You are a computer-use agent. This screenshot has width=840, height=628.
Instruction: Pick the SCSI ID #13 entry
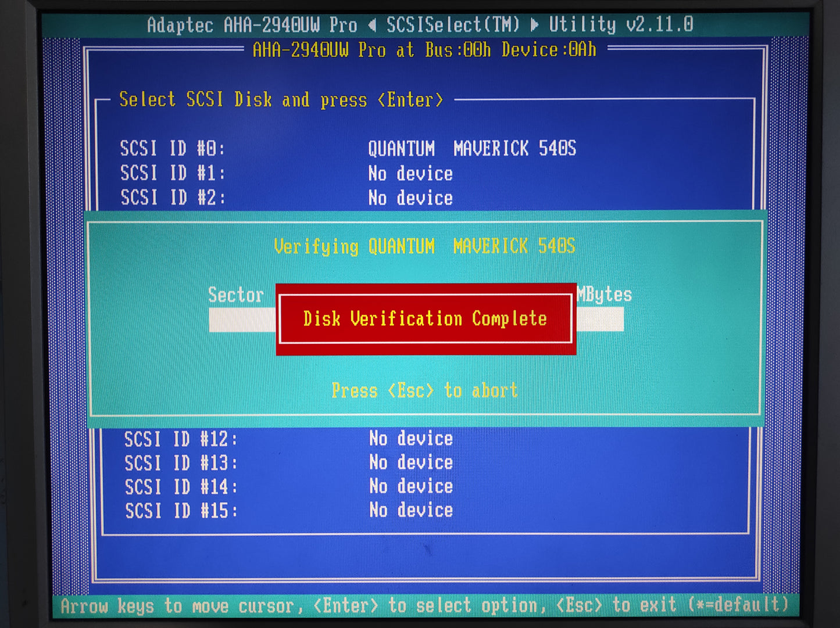point(181,463)
